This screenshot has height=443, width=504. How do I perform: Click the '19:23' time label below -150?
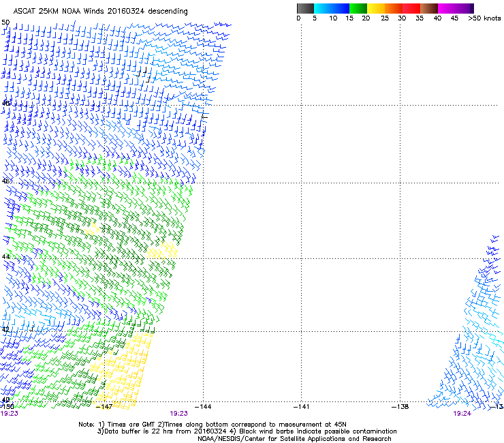9,414
